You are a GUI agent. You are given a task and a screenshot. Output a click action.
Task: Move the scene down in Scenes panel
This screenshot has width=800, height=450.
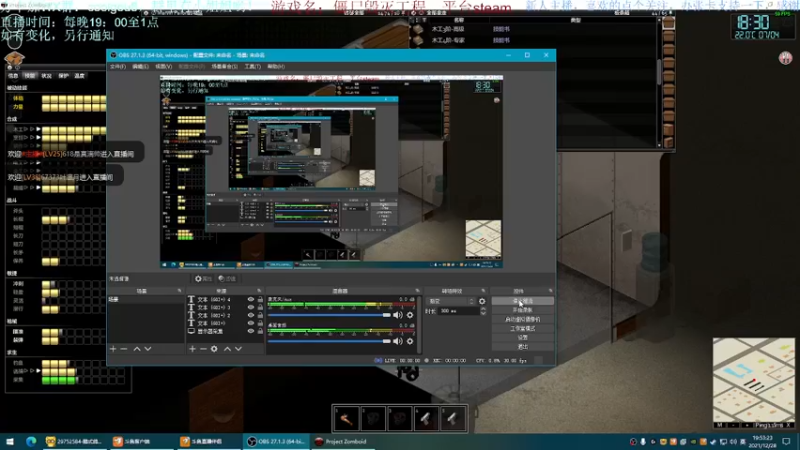point(148,349)
